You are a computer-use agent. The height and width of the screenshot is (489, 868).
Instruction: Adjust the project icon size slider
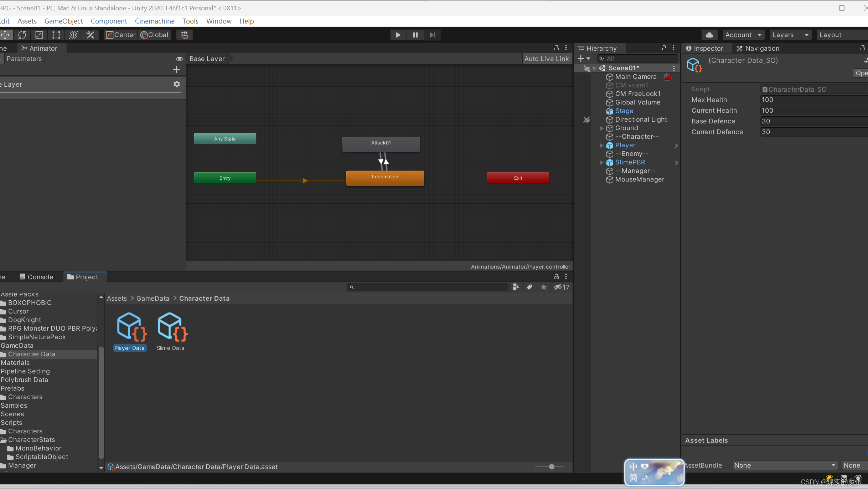[552, 467]
